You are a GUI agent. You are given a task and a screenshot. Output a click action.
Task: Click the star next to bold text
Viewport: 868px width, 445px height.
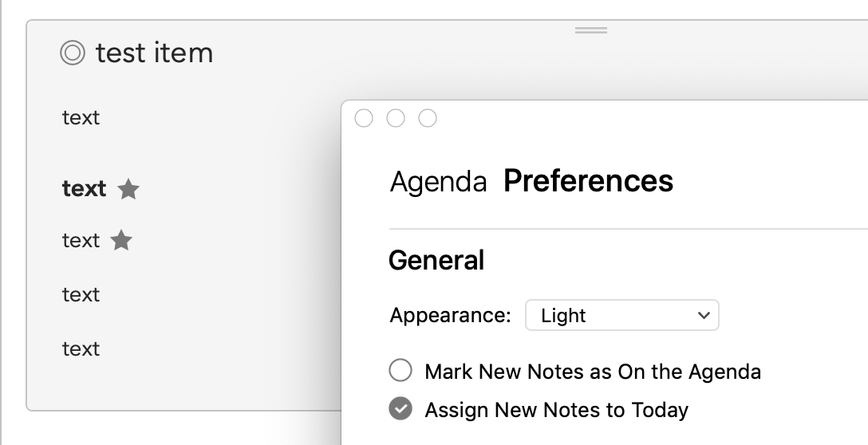pos(128,189)
